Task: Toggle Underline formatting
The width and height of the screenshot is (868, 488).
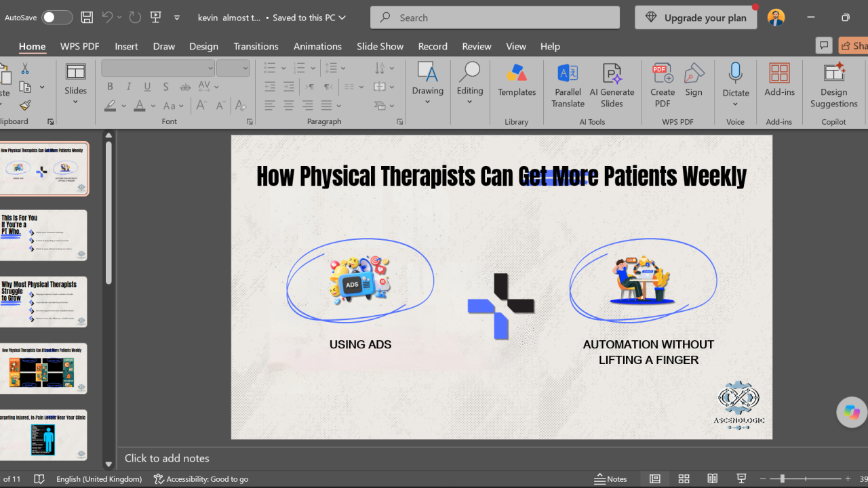Action: [x=147, y=87]
